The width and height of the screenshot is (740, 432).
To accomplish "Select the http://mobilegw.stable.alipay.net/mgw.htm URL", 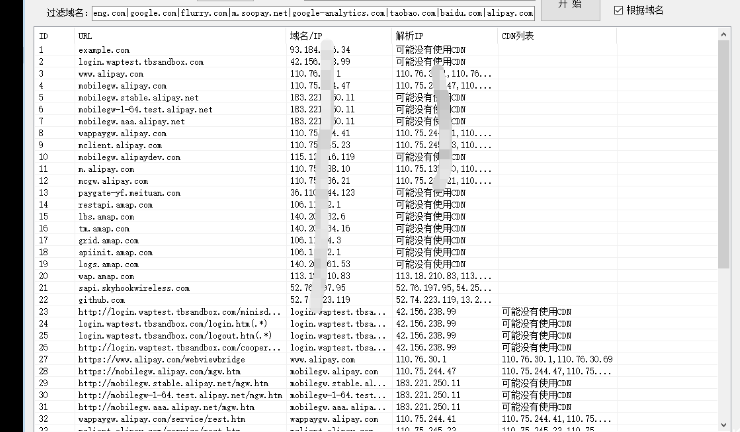I will click(x=173, y=383).
